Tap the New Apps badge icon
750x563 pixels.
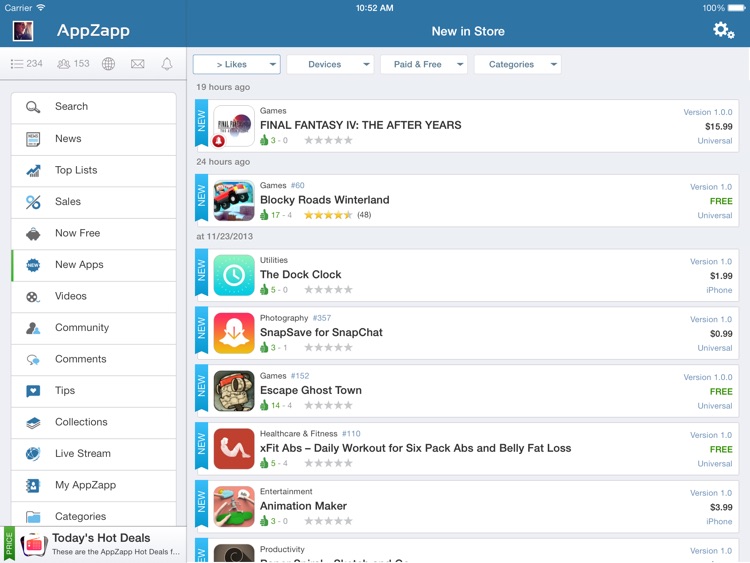pos(33,265)
